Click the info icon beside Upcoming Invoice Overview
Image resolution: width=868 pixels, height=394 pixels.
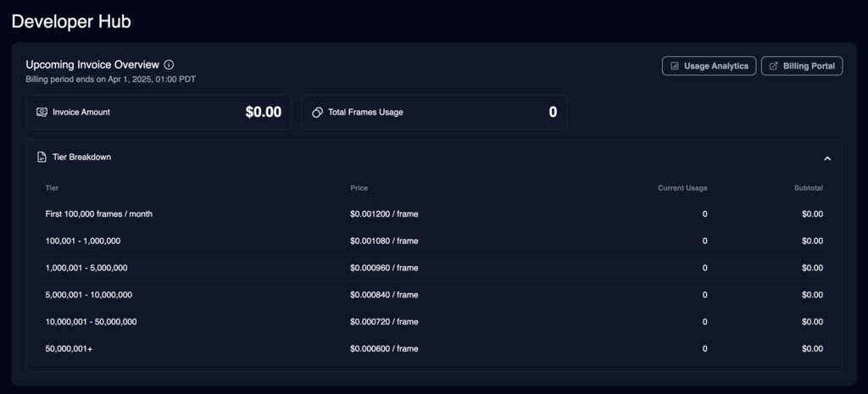[170, 64]
